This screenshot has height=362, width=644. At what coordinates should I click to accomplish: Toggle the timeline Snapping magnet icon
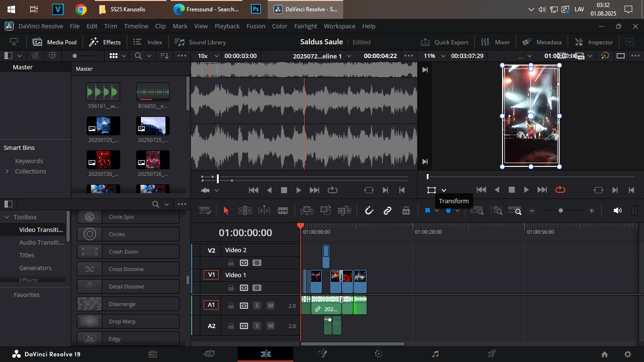click(369, 211)
